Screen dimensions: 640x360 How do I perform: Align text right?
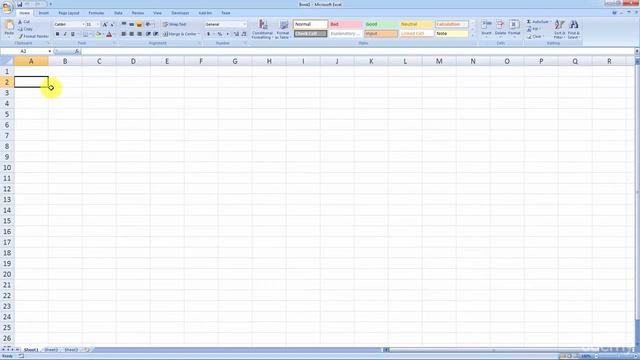[x=139, y=34]
